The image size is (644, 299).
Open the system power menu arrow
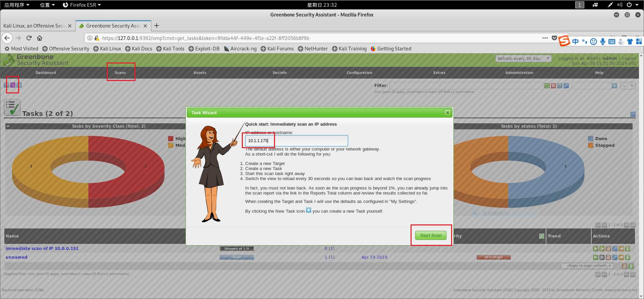pyautogui.click(x=637, y=5)
